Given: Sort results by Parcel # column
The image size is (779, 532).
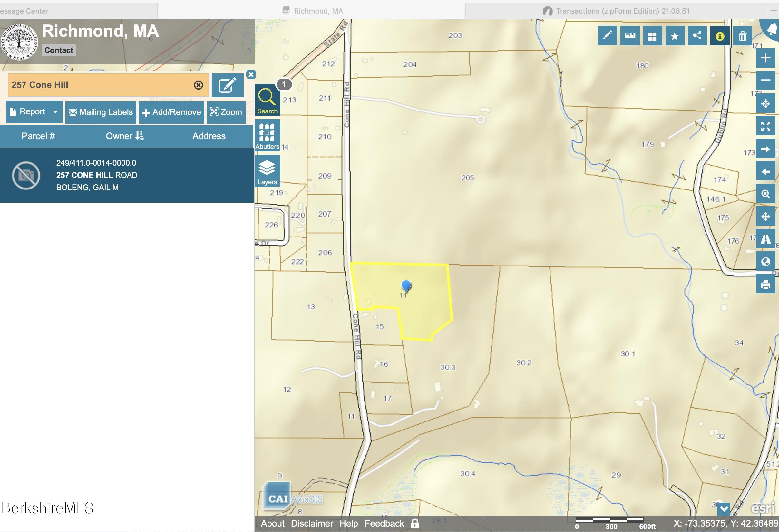Looking at the screenshot, I should click(x=38, y=136).
